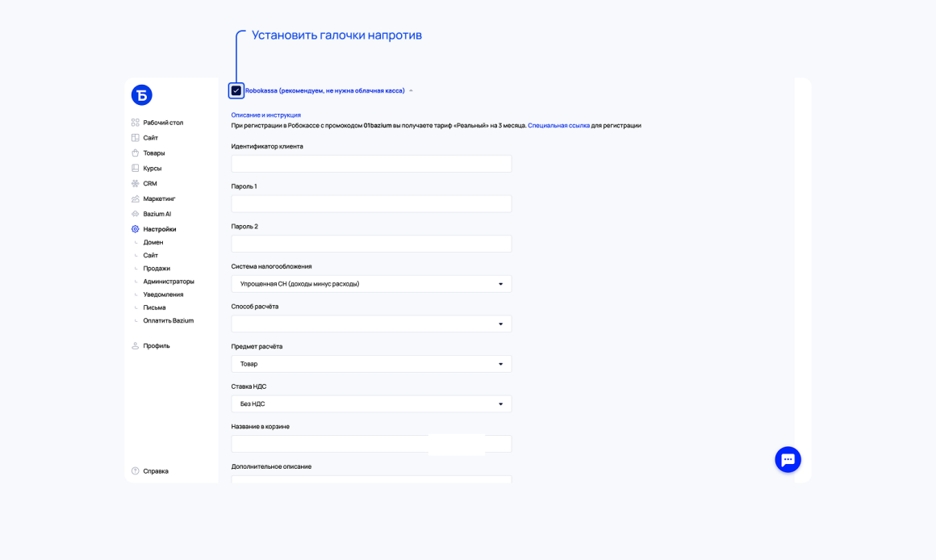Open the Предмет расчёта dropdown
Screen dimensions: 936x560
pos(371,364)
